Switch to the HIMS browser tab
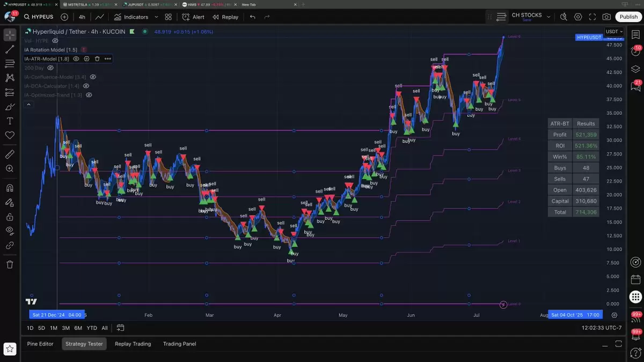Screen dimensions: 644x362 point(209,4)
